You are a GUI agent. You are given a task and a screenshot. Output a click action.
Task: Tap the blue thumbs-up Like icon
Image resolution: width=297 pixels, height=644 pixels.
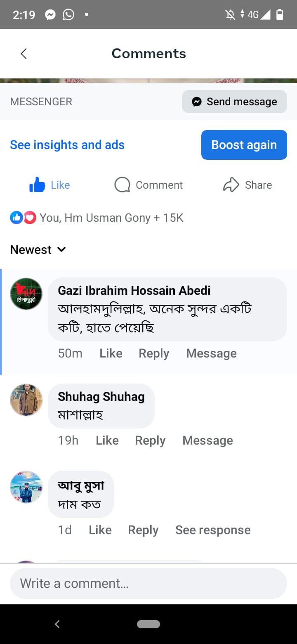(37, 185)
